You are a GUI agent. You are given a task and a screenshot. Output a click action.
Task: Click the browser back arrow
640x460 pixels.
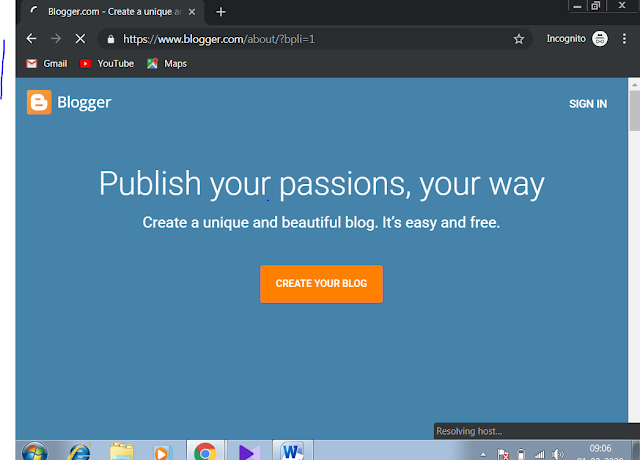coord(31,39)
